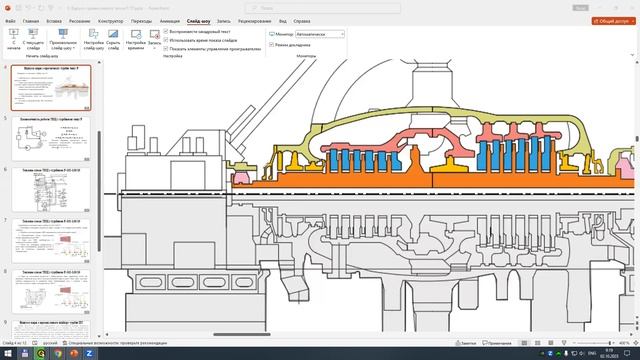This screenshot has height=360, width=640.
Task: Click the 'русский' language indicator in status bar
Action: pos(50,343)
